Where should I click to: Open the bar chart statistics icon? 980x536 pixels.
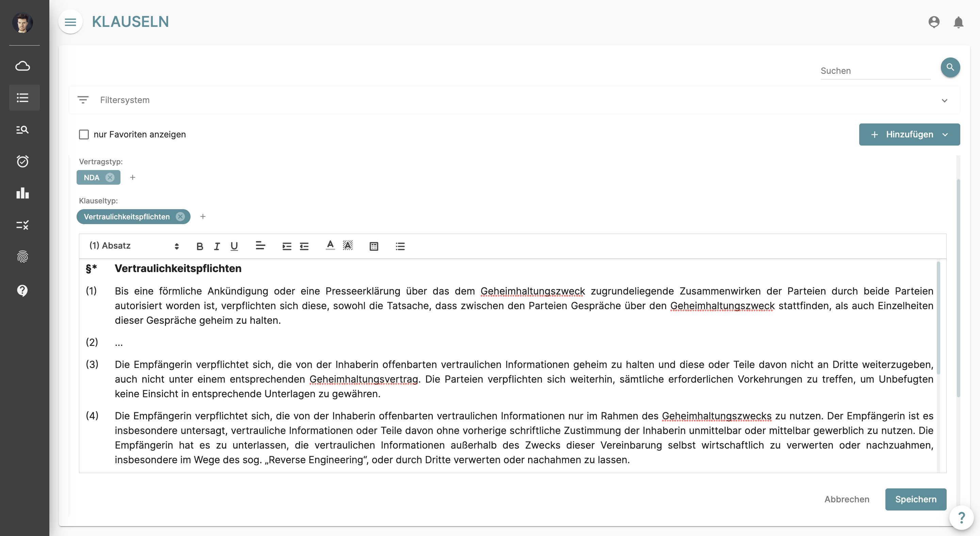[x=23, y=193]
